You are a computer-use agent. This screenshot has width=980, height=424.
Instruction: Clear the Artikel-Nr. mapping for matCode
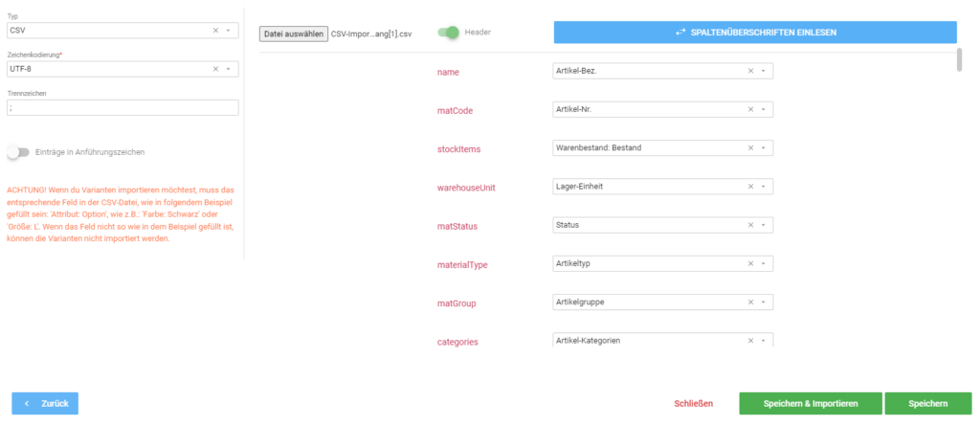[x=750, y=109]
